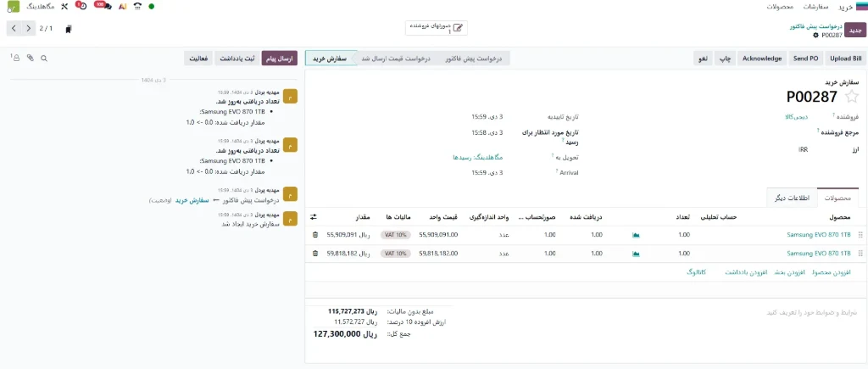Open the دیجی‌کالا vendor link
868x369 pixels.
[797, 116]
